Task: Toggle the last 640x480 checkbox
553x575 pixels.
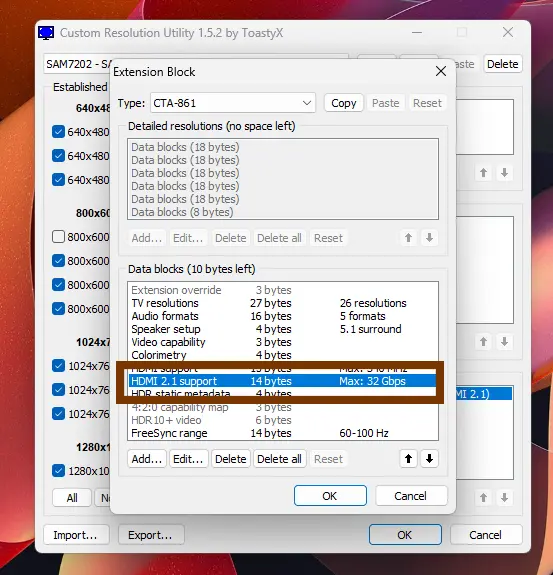Action: click(58, 180)
